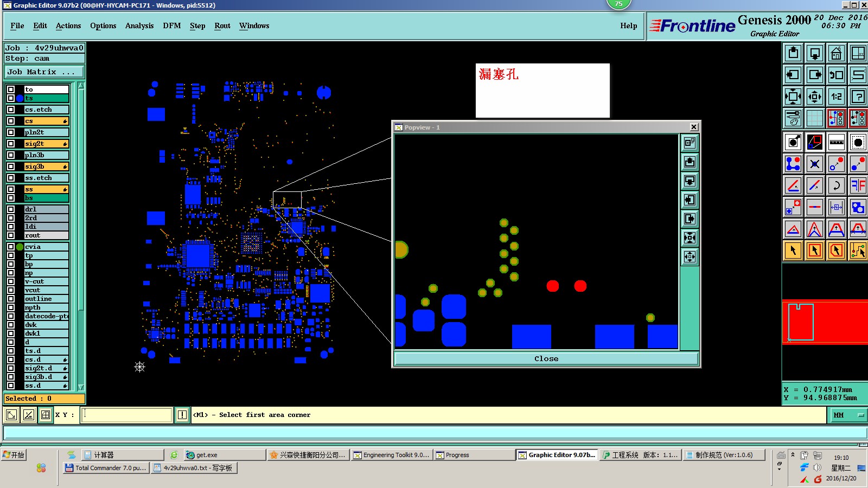Click the black circle with arrow tool icon
This screenshot has height=488, width=868.
coord(793,142)
